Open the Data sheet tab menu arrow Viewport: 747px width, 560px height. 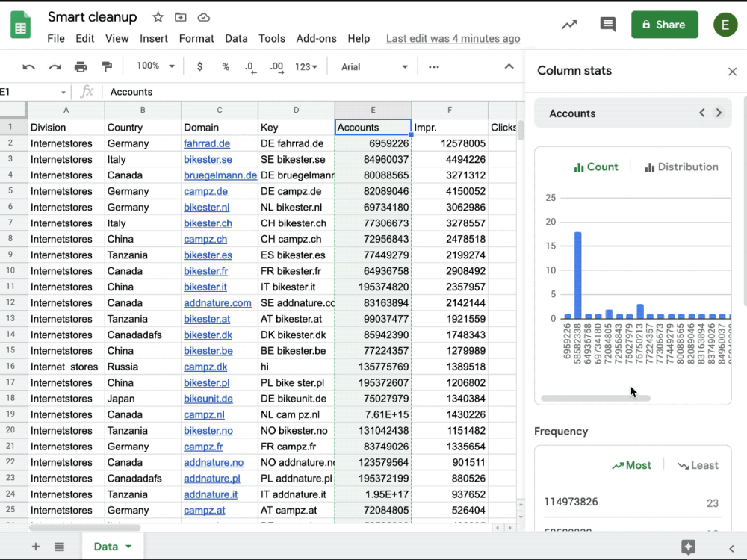coord(128,547)
